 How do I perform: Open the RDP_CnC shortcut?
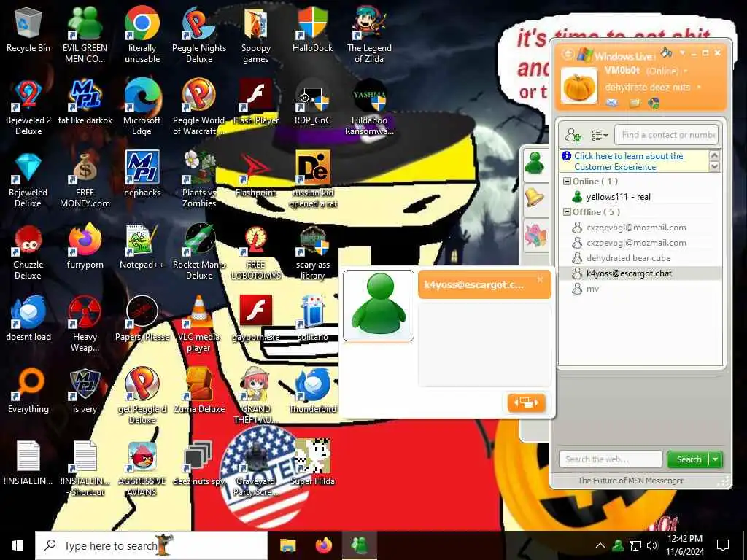tap(312, 102)
